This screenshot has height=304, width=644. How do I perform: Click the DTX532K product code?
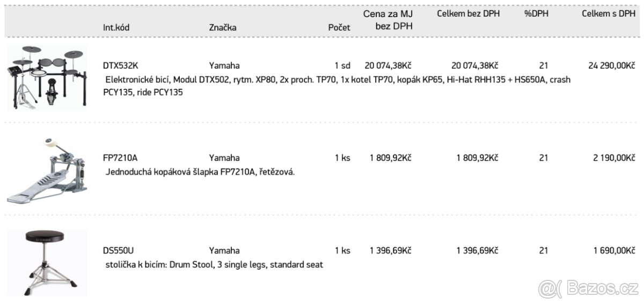pos(121,66)
